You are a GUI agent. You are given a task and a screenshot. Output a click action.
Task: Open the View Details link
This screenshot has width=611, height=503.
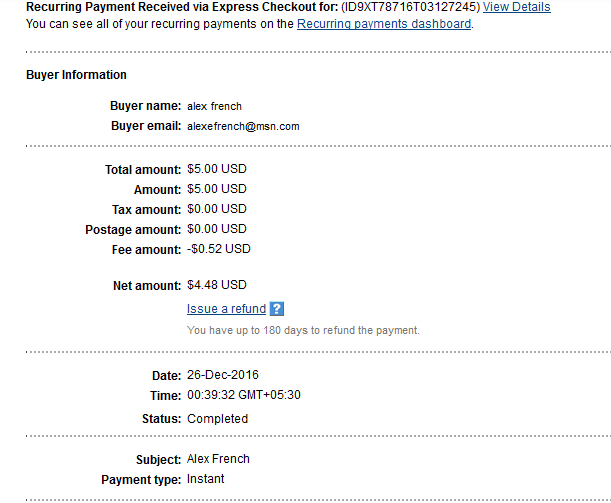point(517,7)
